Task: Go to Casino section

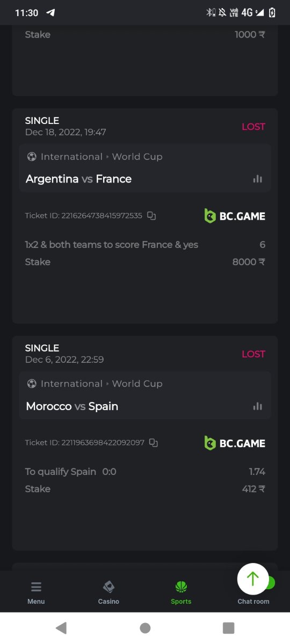Action: click(108, 592)
